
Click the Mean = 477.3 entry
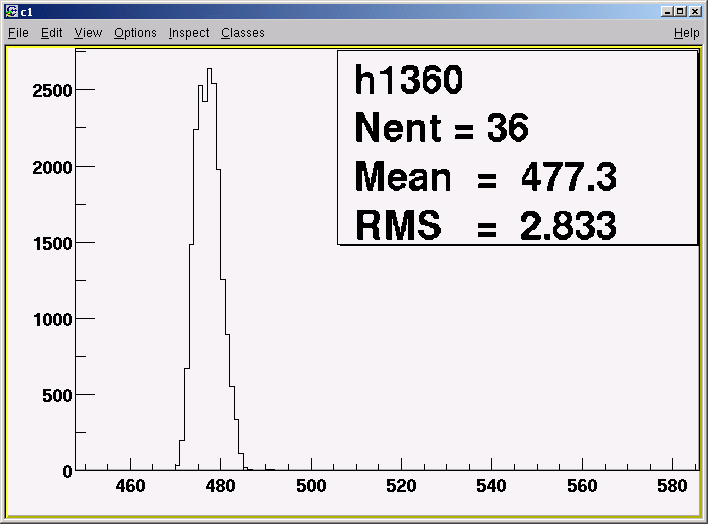click(x=485, y=177)
